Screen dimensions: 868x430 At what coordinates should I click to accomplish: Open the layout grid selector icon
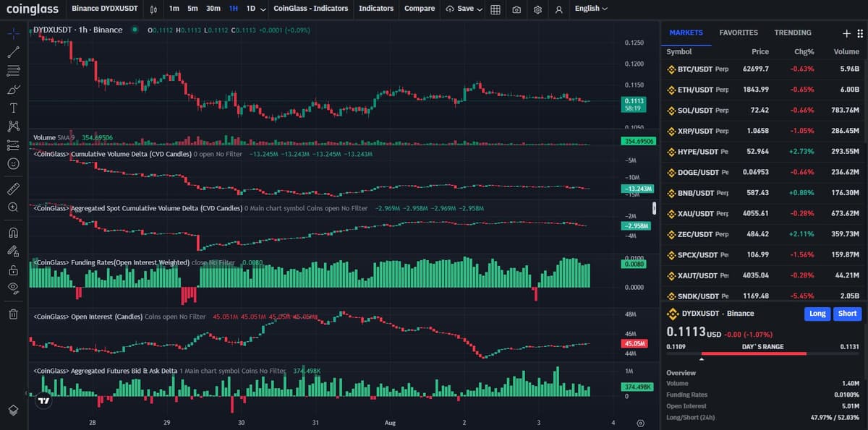495,9
